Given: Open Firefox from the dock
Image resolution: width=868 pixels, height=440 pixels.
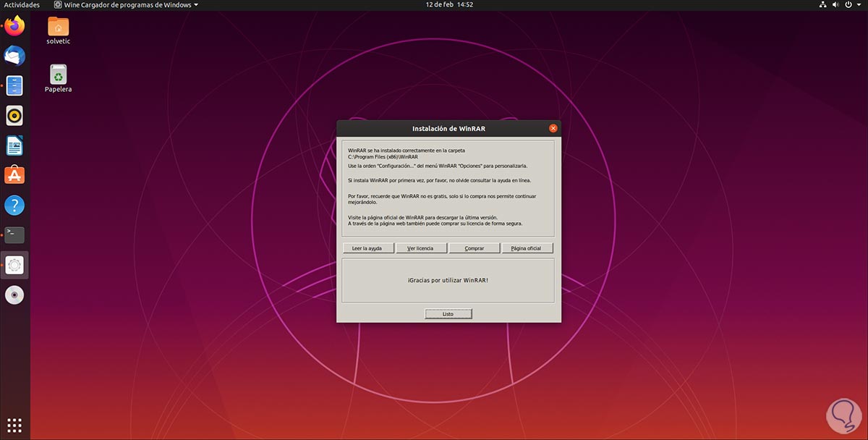Looking at the screenshot, I should [x=14, y=27].
